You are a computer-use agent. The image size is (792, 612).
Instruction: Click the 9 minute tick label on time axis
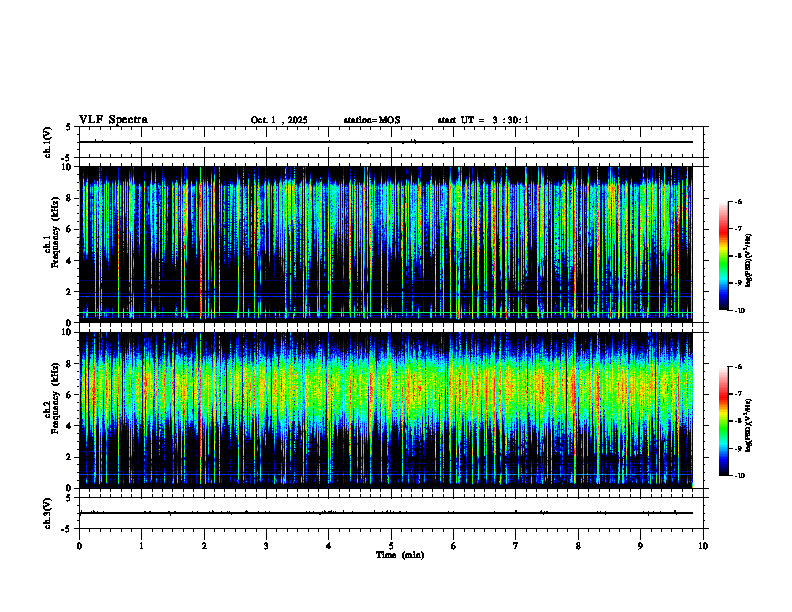pyautogui.click(x=640, y=546)
